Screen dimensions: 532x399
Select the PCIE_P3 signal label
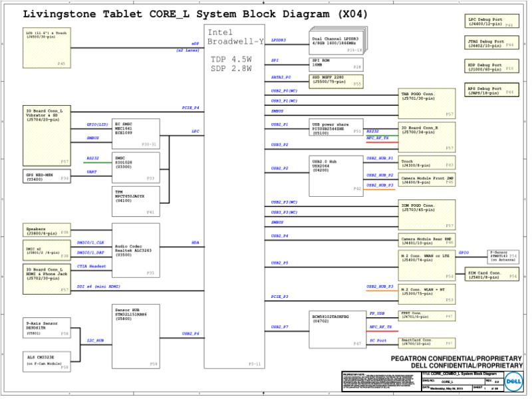[279, 297]
